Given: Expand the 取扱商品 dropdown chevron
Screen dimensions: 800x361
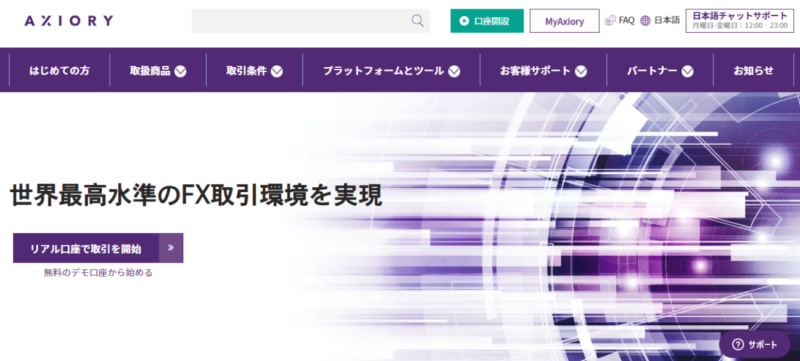Looking at the screenshot, I should [180, 71].
